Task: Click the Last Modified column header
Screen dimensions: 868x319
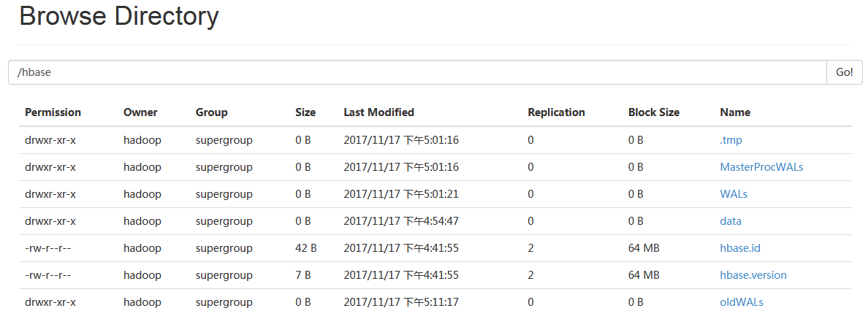Action: [378, 112]
